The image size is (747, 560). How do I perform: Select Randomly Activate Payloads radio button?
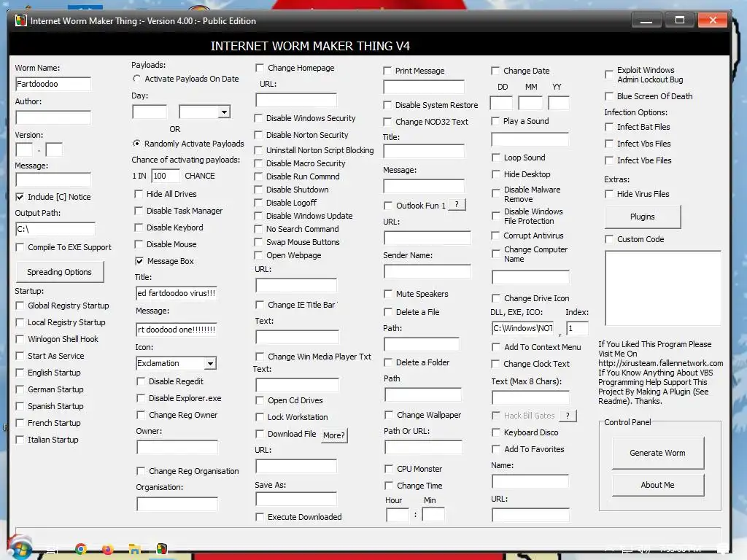pyautogui.click(x=137, y=144)
